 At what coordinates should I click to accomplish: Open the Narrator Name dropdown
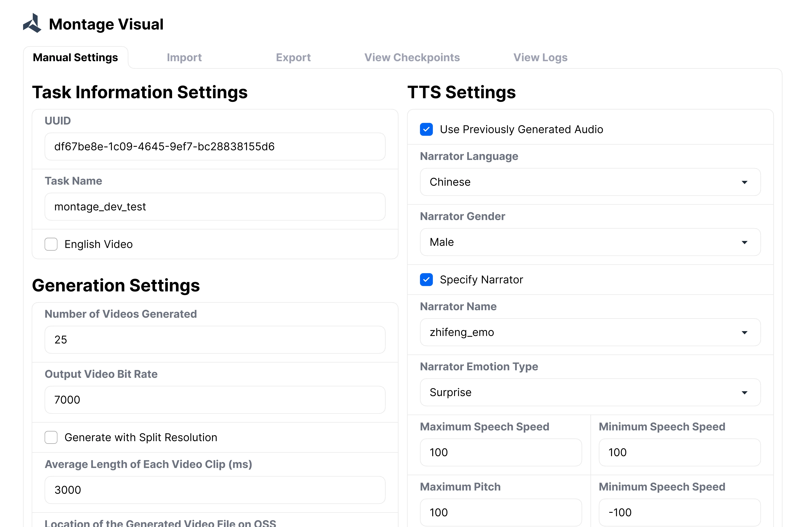click(590, 332)
